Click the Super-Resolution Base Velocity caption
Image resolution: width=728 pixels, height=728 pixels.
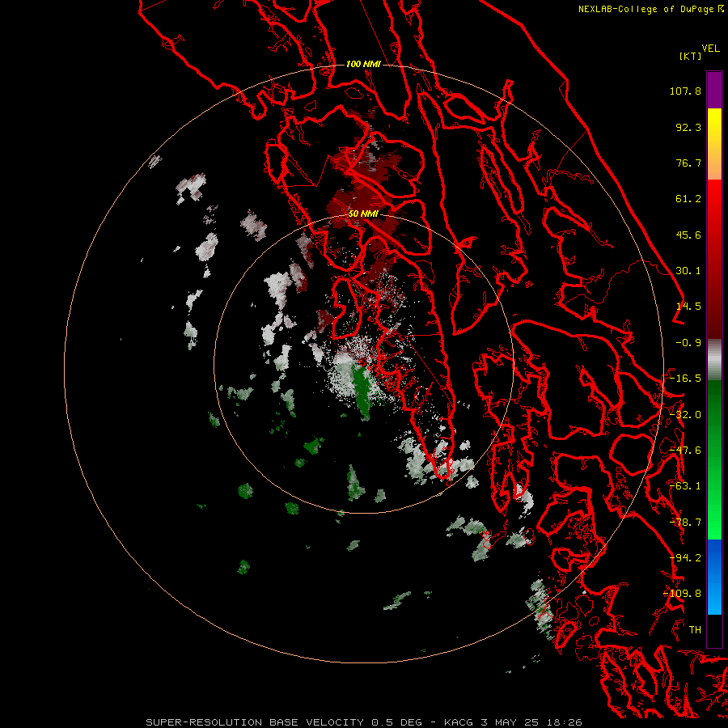[364, 722]
